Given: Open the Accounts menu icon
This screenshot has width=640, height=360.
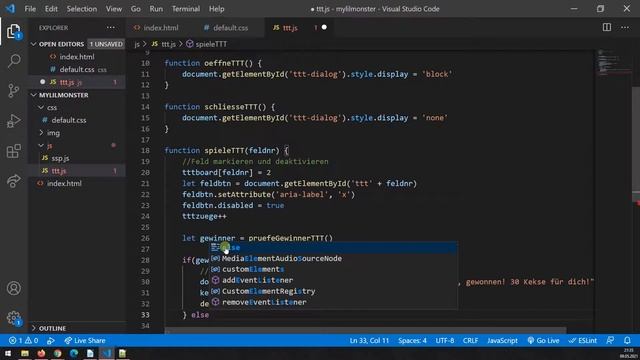Looking at the screenshot, I should (13, 288).
